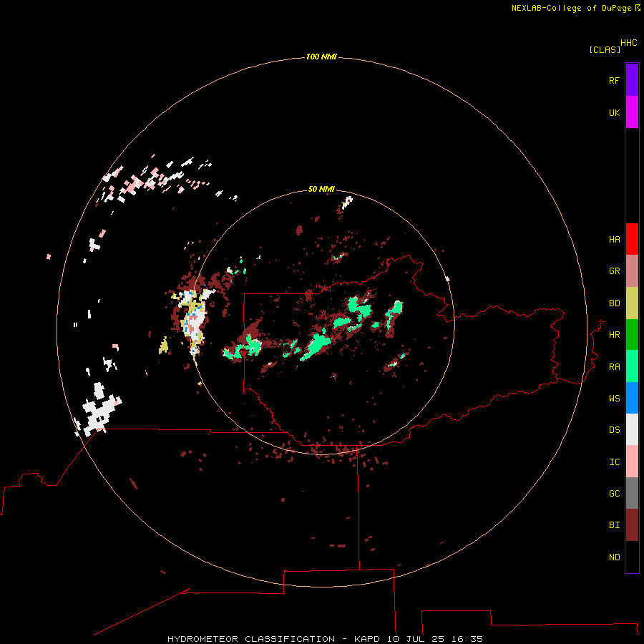Click the BI brown legend swatch
Screen dimensions: 644x644
coord(632,525)
